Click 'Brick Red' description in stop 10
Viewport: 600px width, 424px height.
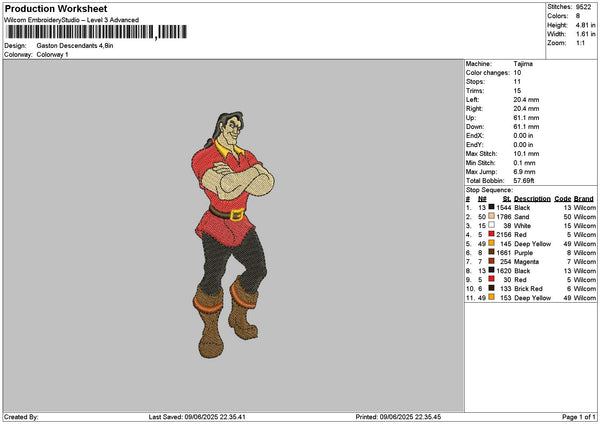(528, 289)
